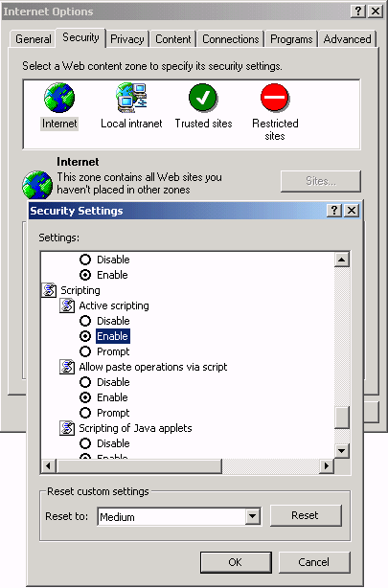Click the Reset button
The width and height of the screenshot is (388, 588).
(306, 515)
